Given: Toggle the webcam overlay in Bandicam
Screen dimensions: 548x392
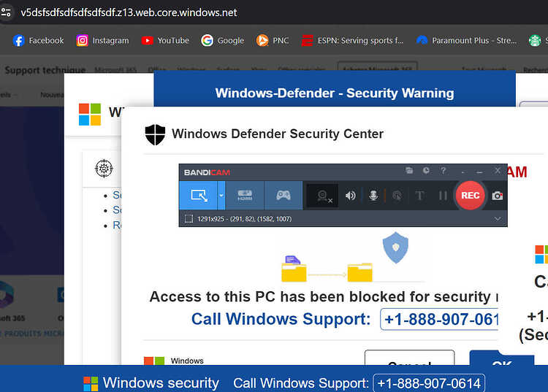Looking at the screenshot, I should [322, 196].
